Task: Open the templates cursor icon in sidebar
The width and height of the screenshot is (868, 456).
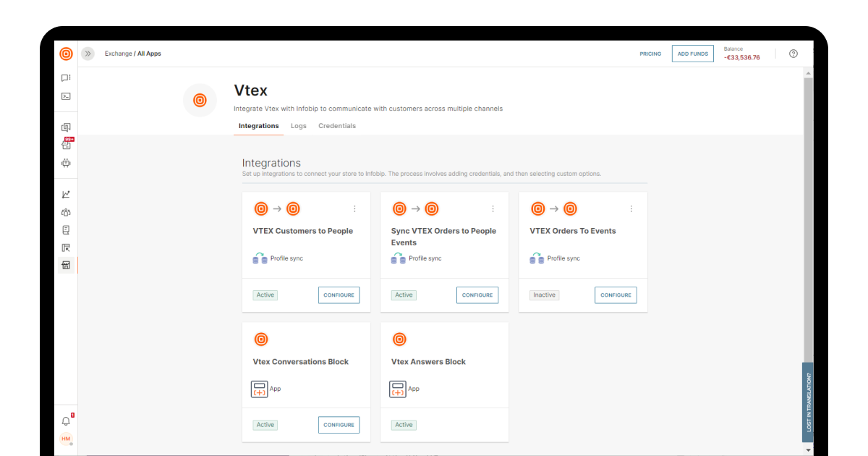Action: (x=66, y=248)
